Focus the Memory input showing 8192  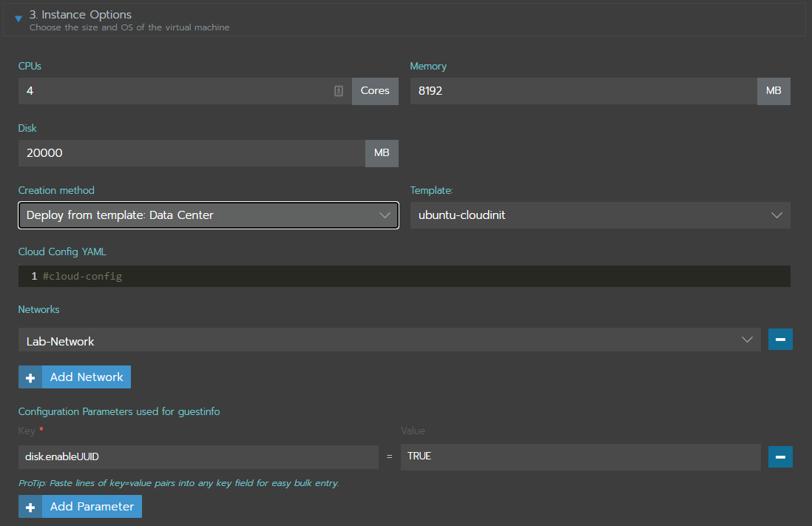pos(583,91)
